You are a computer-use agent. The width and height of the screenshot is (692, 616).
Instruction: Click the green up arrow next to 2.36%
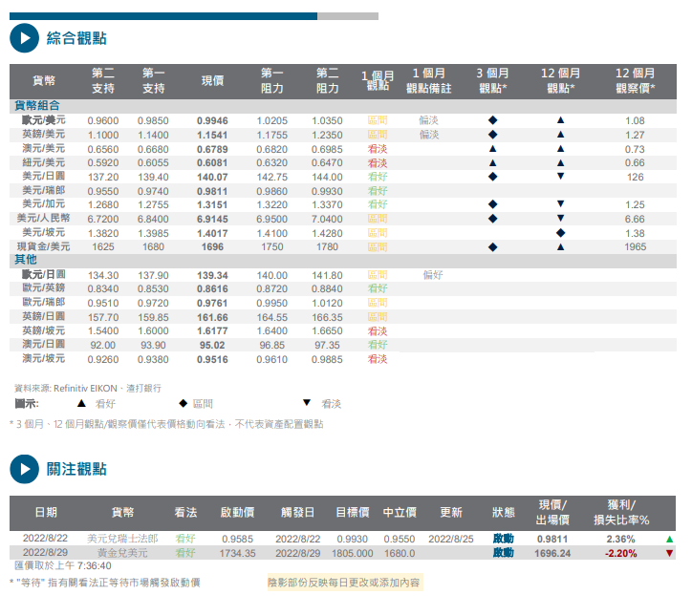pos(669,539)
